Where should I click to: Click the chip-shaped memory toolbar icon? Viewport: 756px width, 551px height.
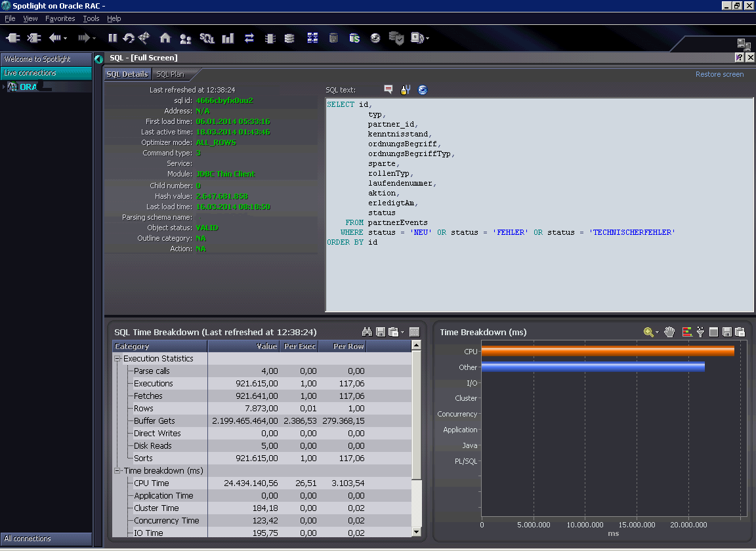(x=270, y=39)
